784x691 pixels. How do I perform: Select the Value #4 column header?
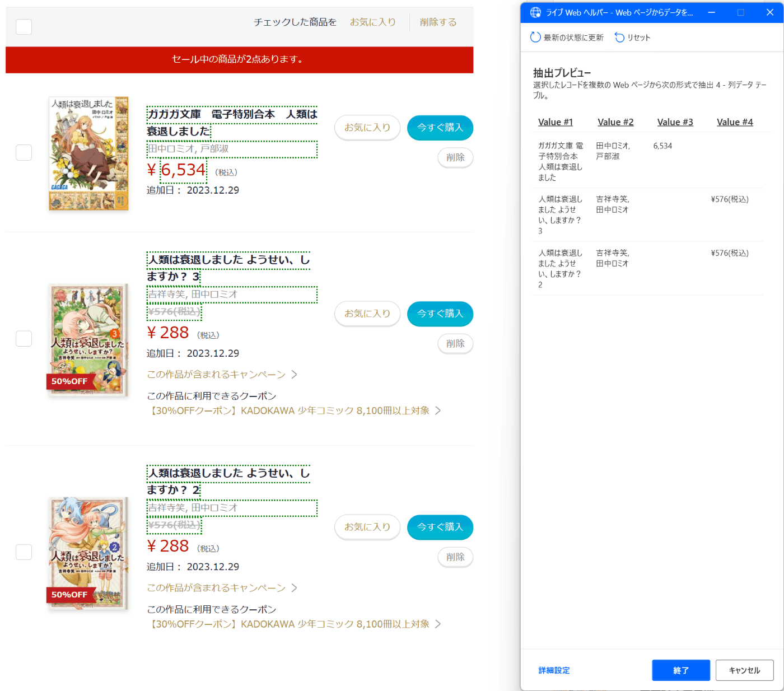pos(735,122)
